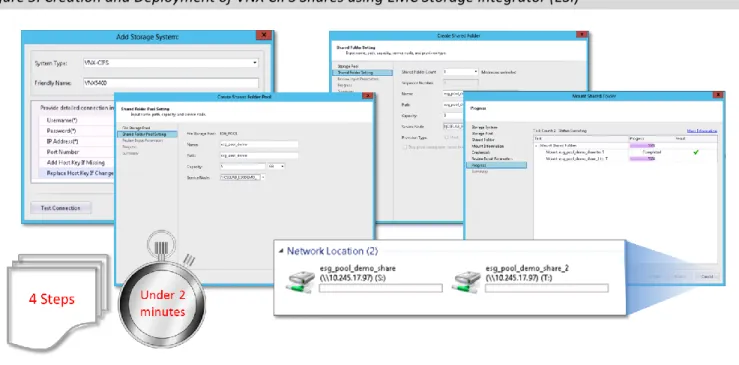Click Name field in Create Shared Folder Pool
Screen dimensions: 739x365
pyautogui.click(x=259, y=144)
